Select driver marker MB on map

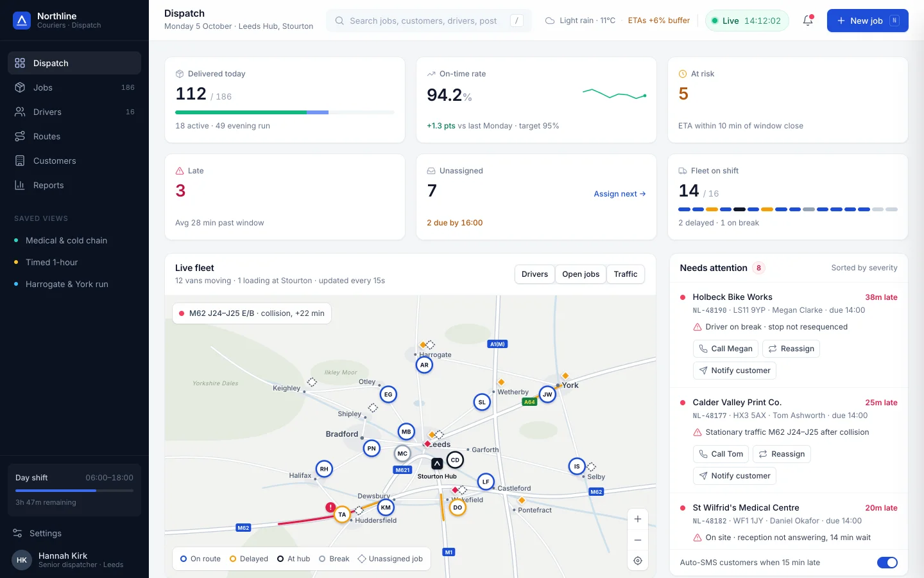[406, 432]
